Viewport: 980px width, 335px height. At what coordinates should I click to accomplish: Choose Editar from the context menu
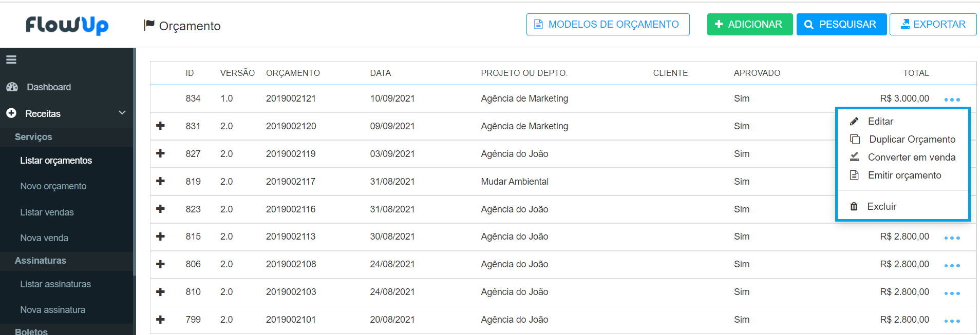[880, 121]
